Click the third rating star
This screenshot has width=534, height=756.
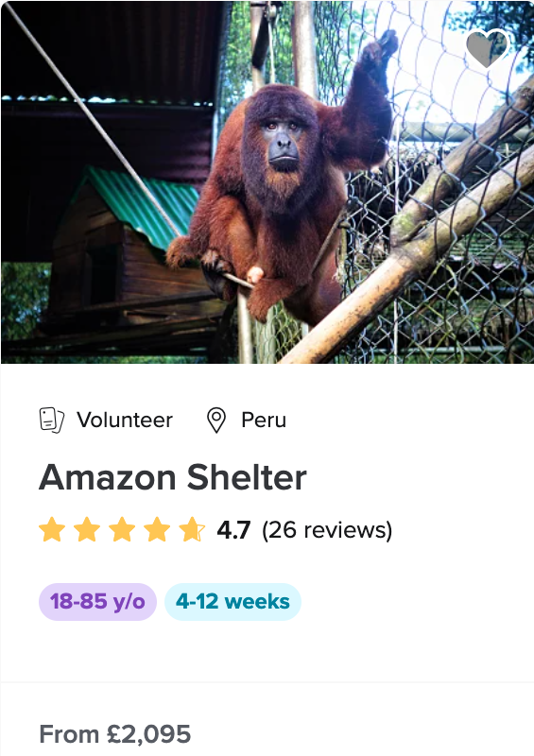tap(122, 529)
